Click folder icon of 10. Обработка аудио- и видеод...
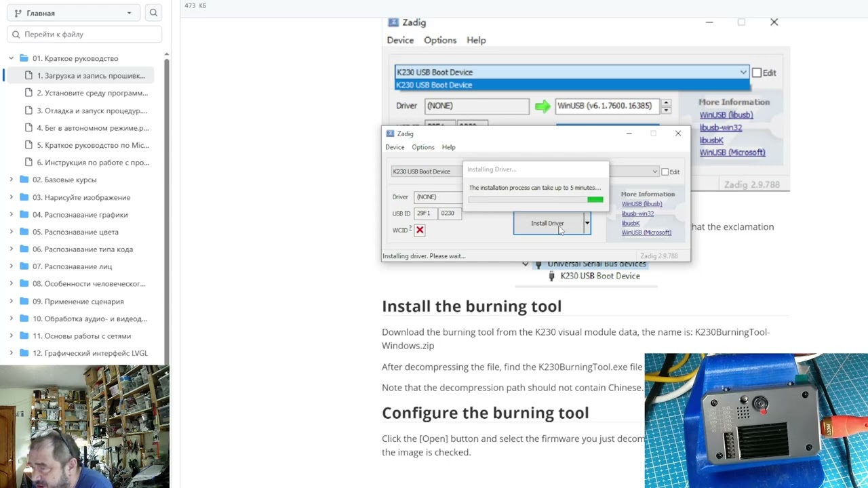 pos(24,318)
